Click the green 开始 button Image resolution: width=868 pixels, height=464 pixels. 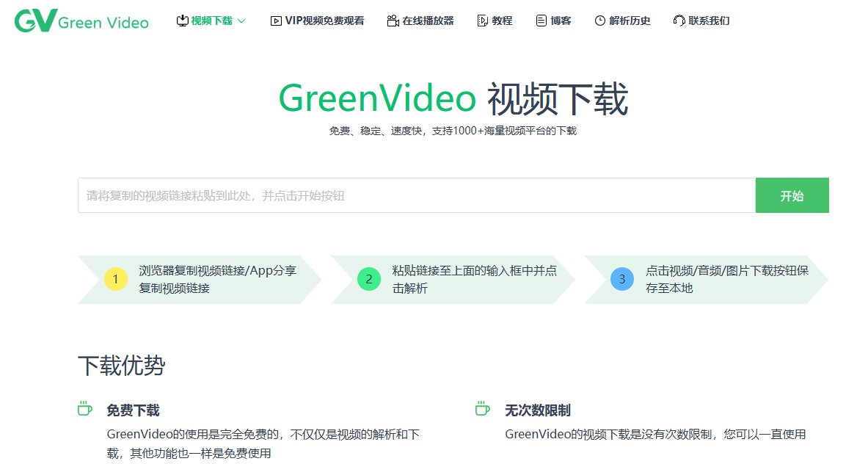pyautogui.click(x=792, y=195)
